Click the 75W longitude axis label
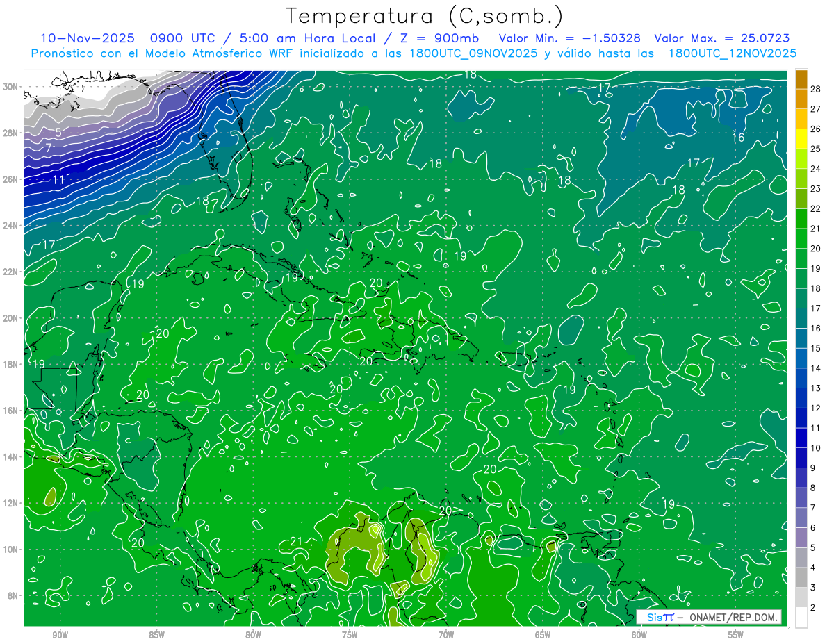This screenshot has height=644, width=834. 350,635
